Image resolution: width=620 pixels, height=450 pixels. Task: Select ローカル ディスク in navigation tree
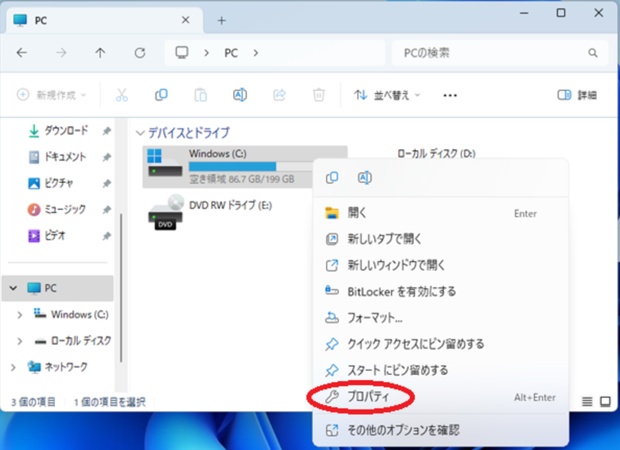[73, 341]
